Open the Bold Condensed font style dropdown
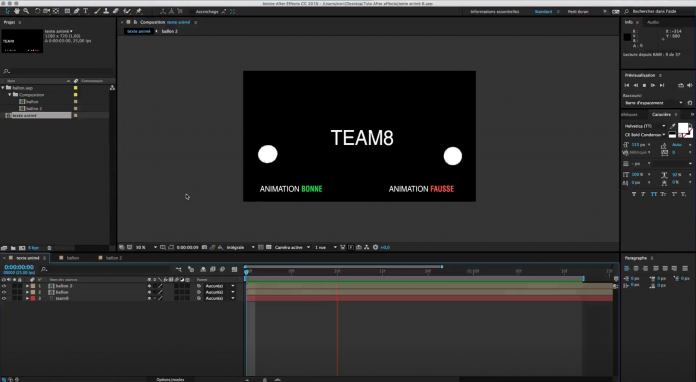This screenshot has width=696, height=382. [645, 135]
